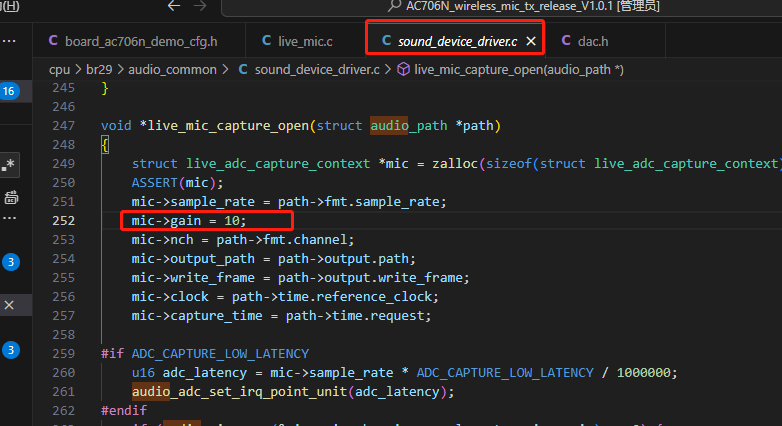The height and width of the screenshot is (426, 782).
Task: Click 'mic->sample_rate' on line 251
Action: [193, 202]
